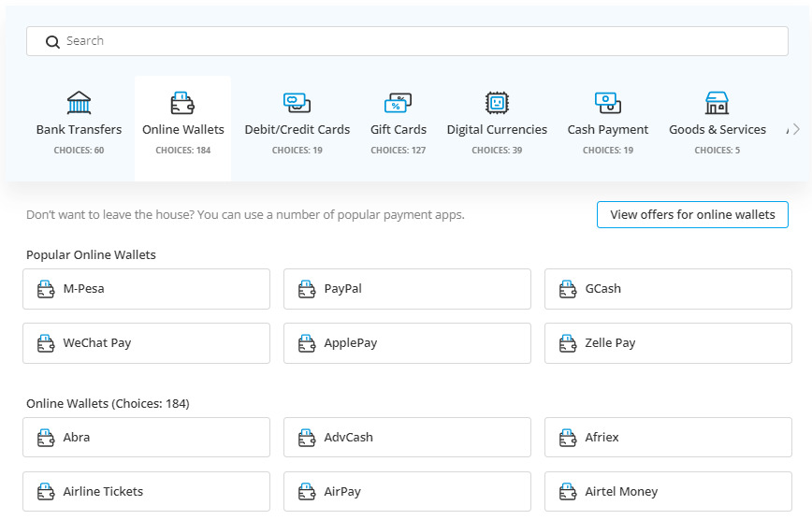Open the Debit/Credit Cards tab
Image resolution: width=812 pixels, height=520 pixels.
297,129
